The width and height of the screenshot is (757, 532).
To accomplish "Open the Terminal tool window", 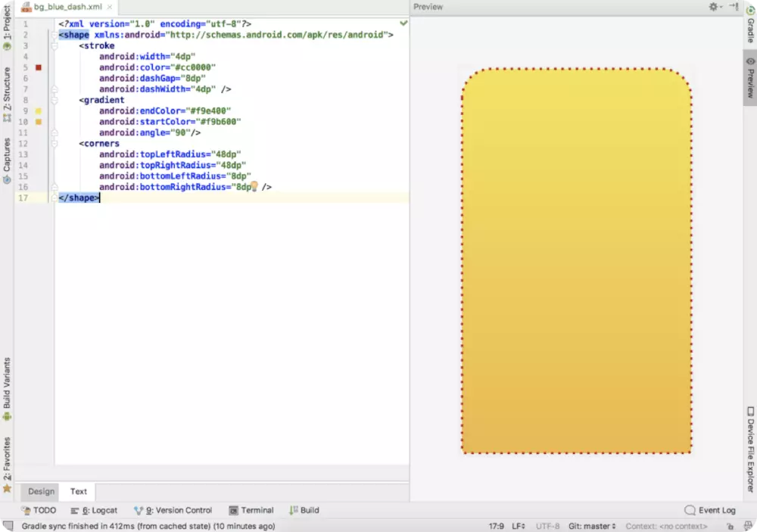I will point(251,510).
